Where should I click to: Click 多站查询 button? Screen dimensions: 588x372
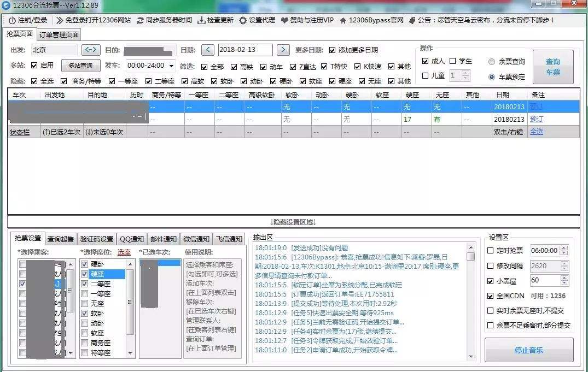[x=80, y=66]
